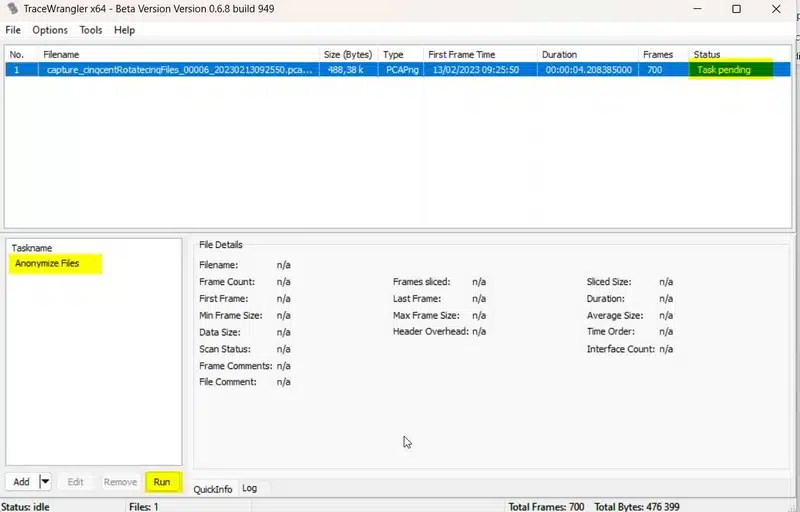
Task: Open the Tools menu
Action: pos(91,30)
